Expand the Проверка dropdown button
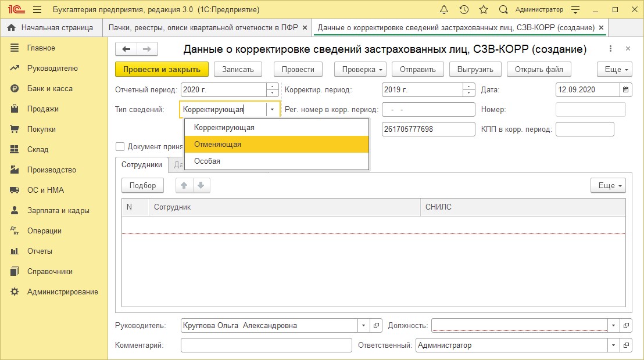Image resolution: width=644 pixels, height=360 pixels. coord(360,69)
